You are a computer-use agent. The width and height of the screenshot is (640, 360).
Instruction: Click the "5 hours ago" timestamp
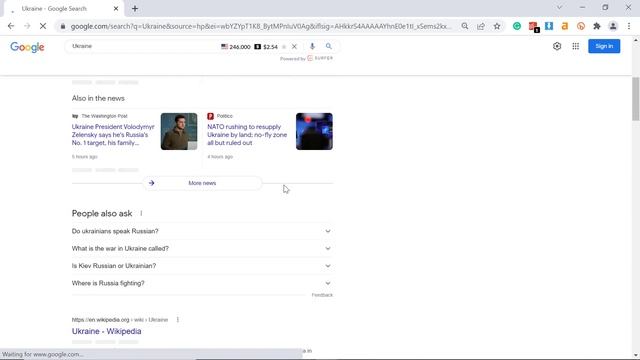tap(84, 157)
